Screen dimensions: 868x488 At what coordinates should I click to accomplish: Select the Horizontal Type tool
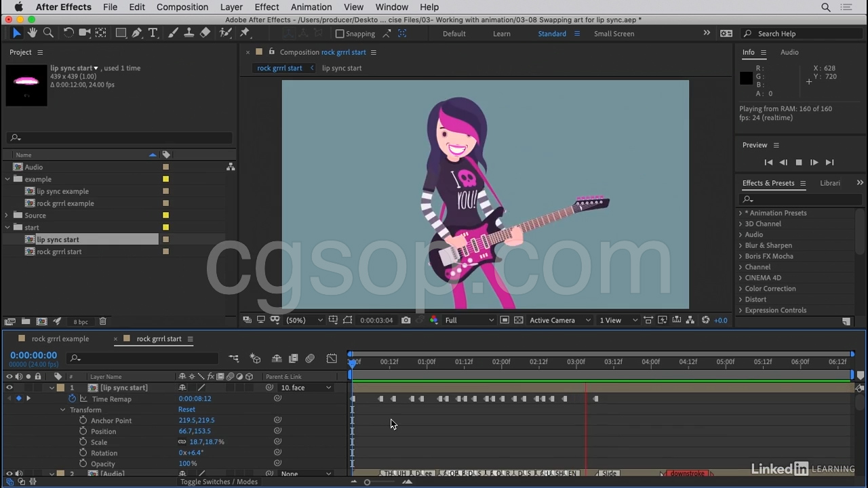[x=153, y=33]
